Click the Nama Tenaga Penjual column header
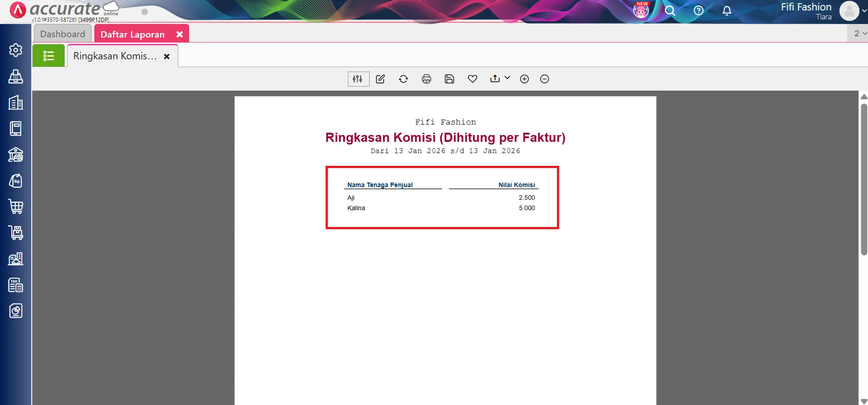 point(380,185)
